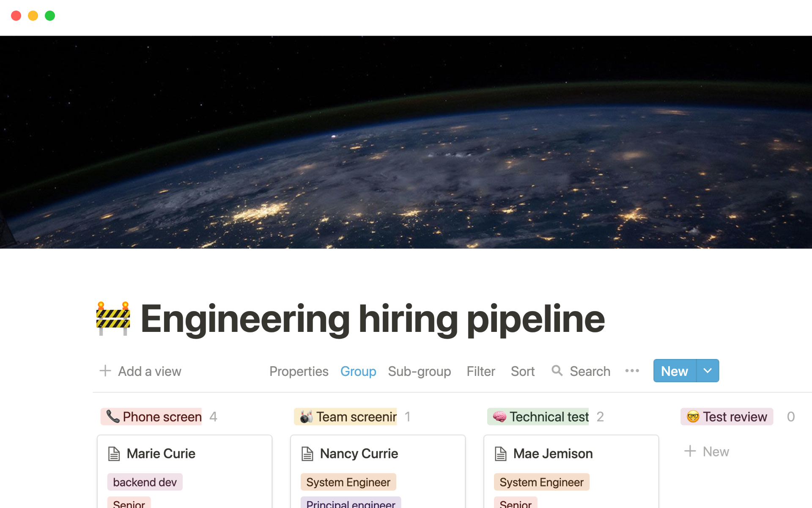The width and height of the screenshot is (812, 508).
Task: Open the Sort menu
Action: click(x=522, y=371)
